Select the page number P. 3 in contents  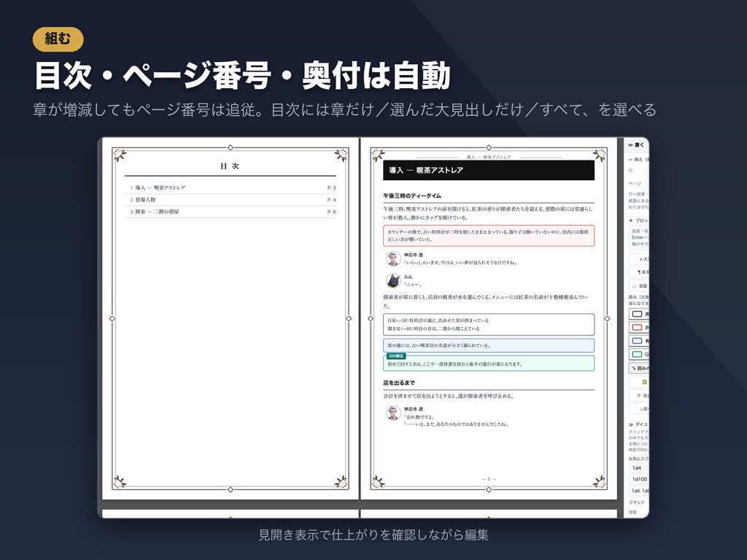click(332, 187)
